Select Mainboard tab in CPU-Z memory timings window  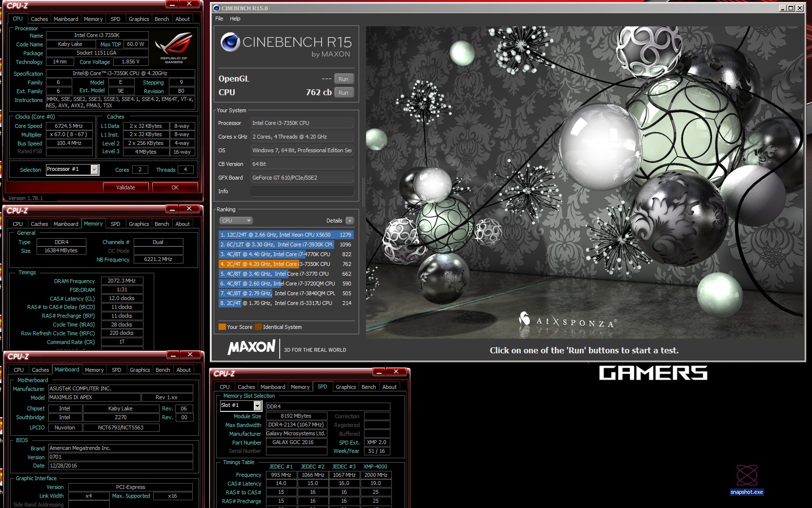[66, 224]
